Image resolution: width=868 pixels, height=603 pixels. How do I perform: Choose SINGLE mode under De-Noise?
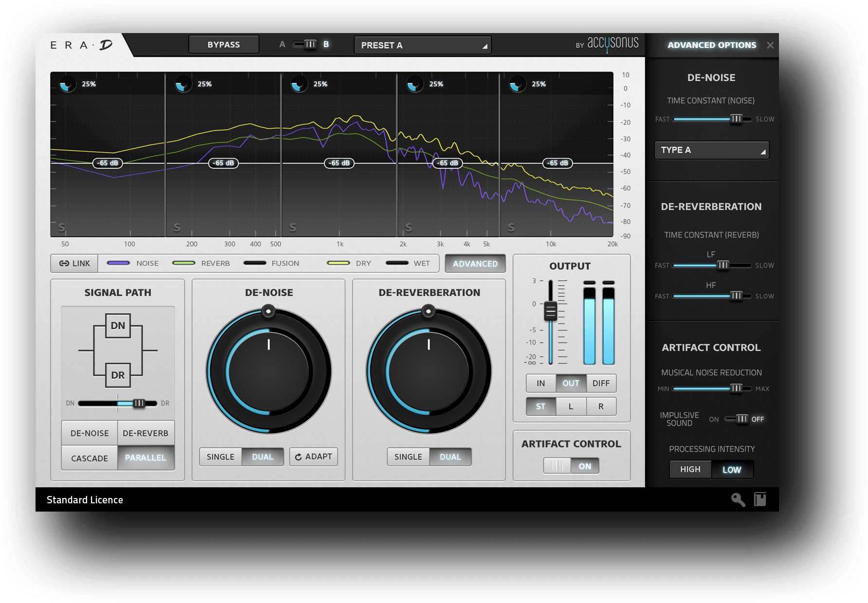tap(220, 457)
